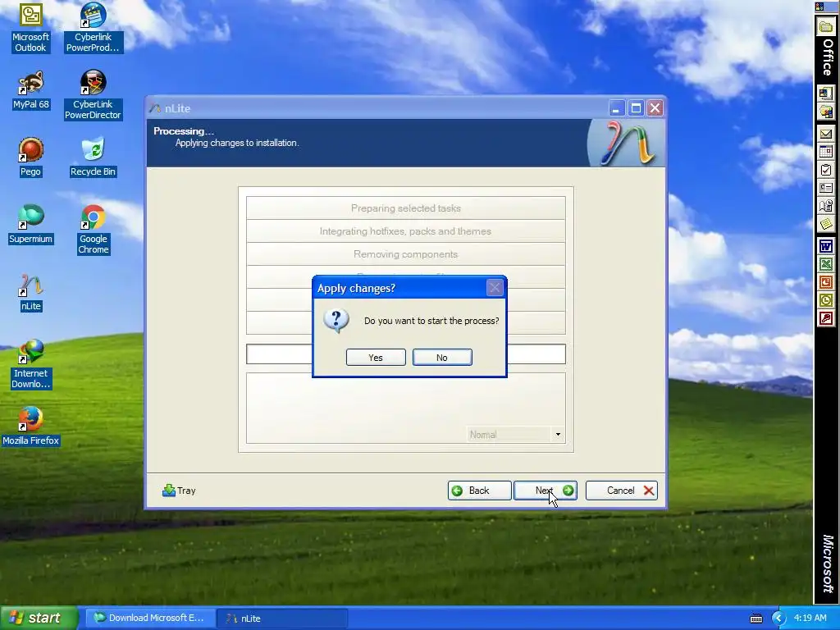This screenshot has height=630, width=840.
Task: Go Back in the nLite wizard
Action: (479, 491)
